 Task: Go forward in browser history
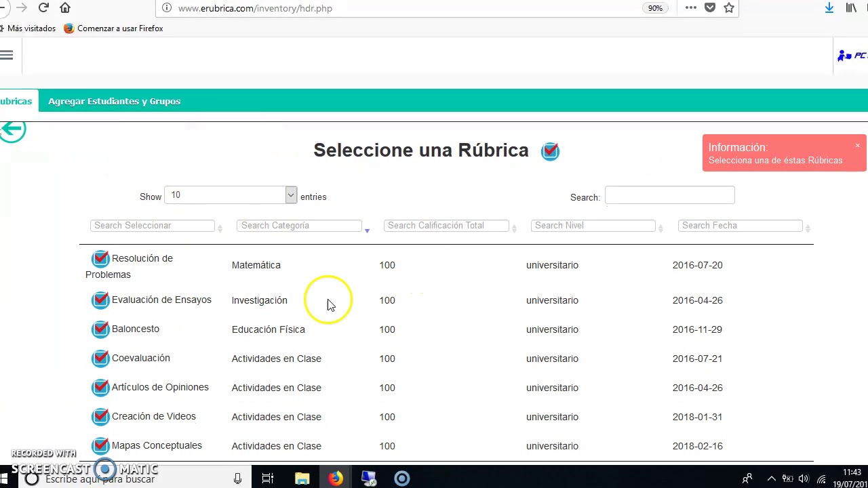click(22, 7)
